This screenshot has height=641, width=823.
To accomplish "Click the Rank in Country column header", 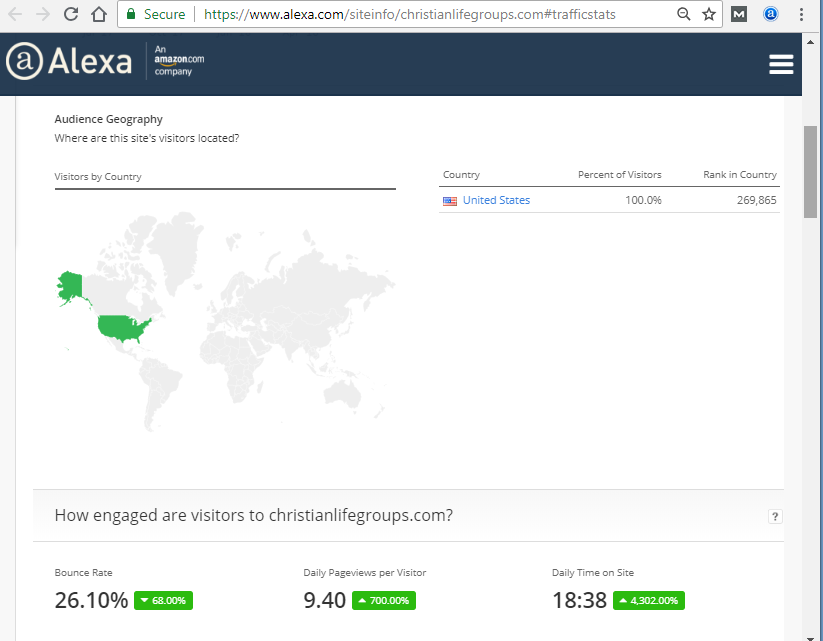I will [740, 174].
